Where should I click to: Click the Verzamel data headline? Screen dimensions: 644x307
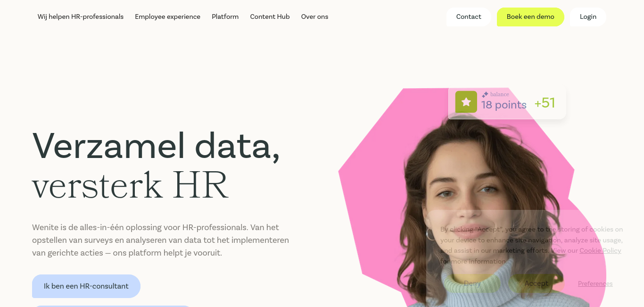click(x=156, y=146)
